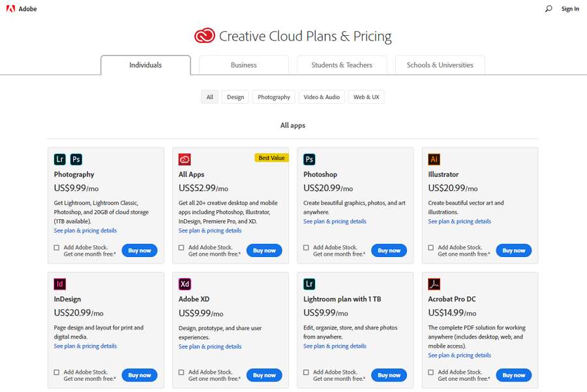Click the Adobe logo icon
The width and height of the screenshot is (587, 392).
click(x=11, y=8)
